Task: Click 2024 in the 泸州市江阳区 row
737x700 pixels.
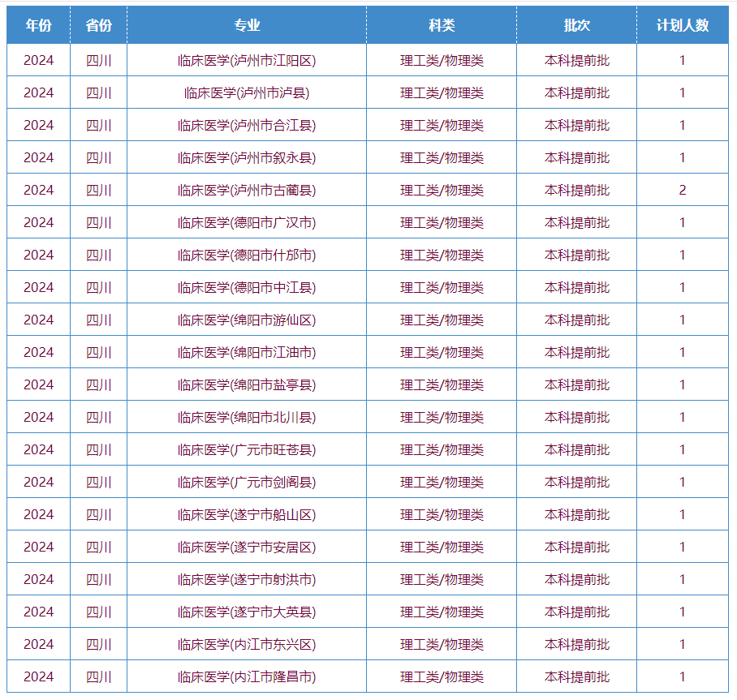Action: [x=38, y=60]
